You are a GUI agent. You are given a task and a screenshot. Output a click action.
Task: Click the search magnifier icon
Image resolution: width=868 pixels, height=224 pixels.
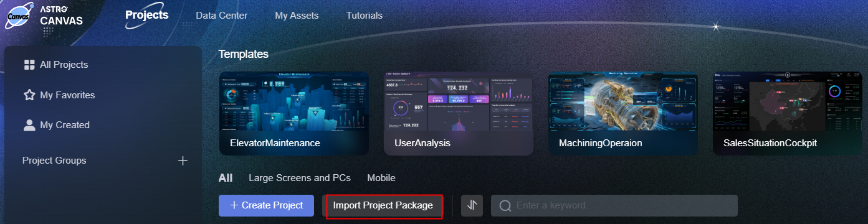point(505,205)
